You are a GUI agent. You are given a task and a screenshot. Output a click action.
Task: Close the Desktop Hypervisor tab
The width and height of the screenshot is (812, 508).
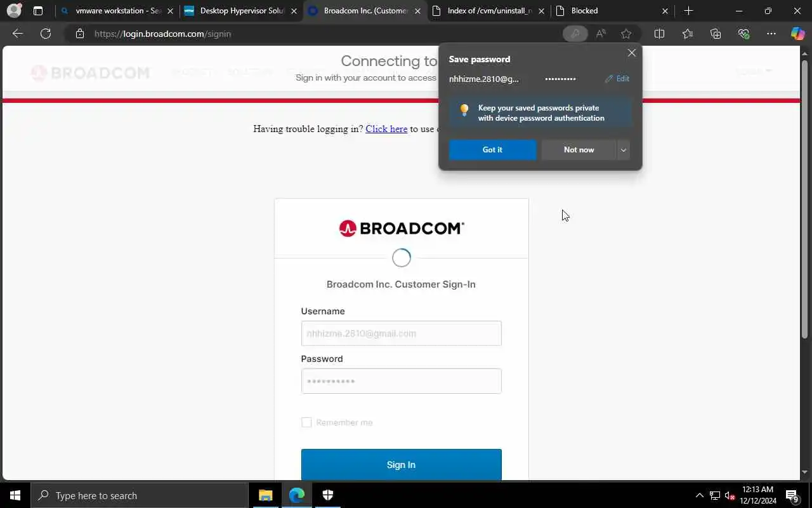294,11
